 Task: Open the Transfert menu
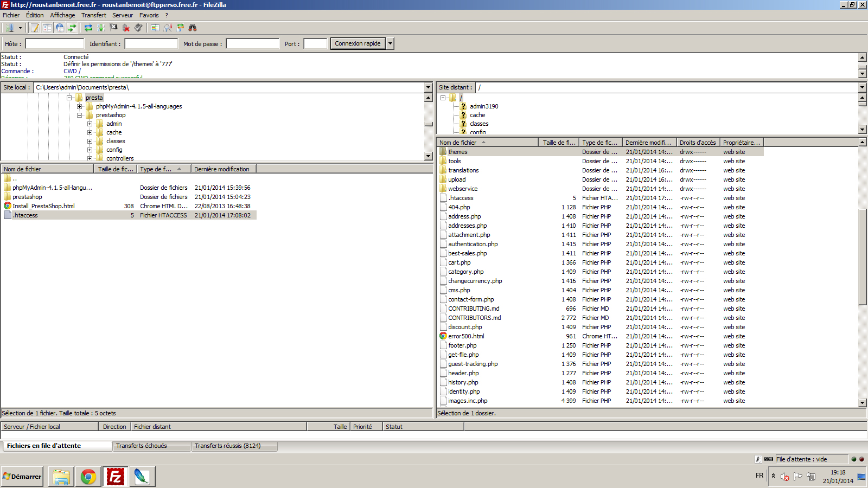[x=94, y=15]
